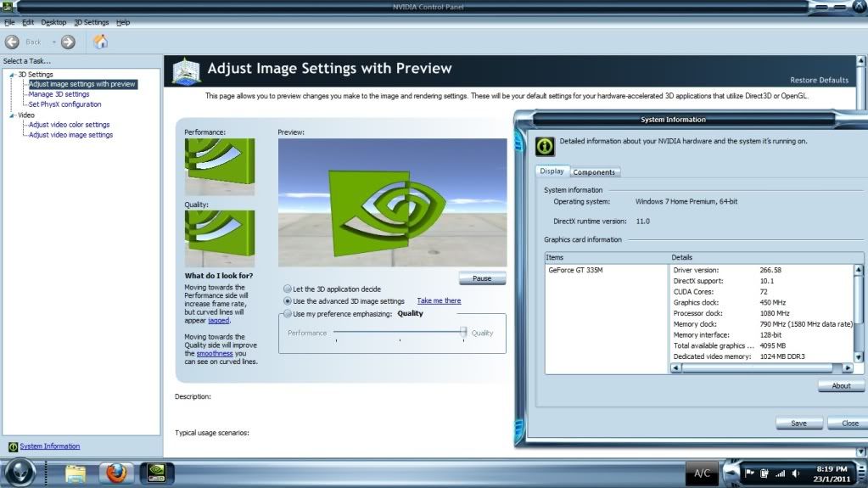Image resolution: width=868 pixels, height=488 pixels.
Task: Click down arrow of Details vertical scrollbar
Action: (858, 357)
